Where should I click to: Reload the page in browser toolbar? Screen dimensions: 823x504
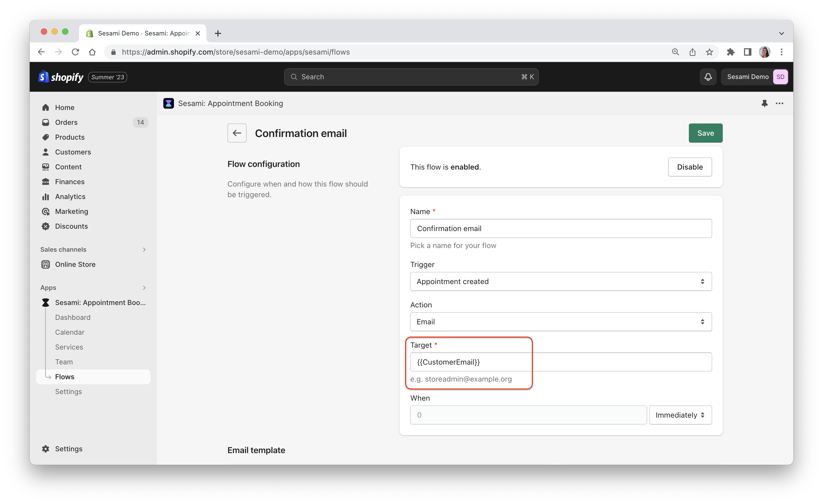click(75, 52)
